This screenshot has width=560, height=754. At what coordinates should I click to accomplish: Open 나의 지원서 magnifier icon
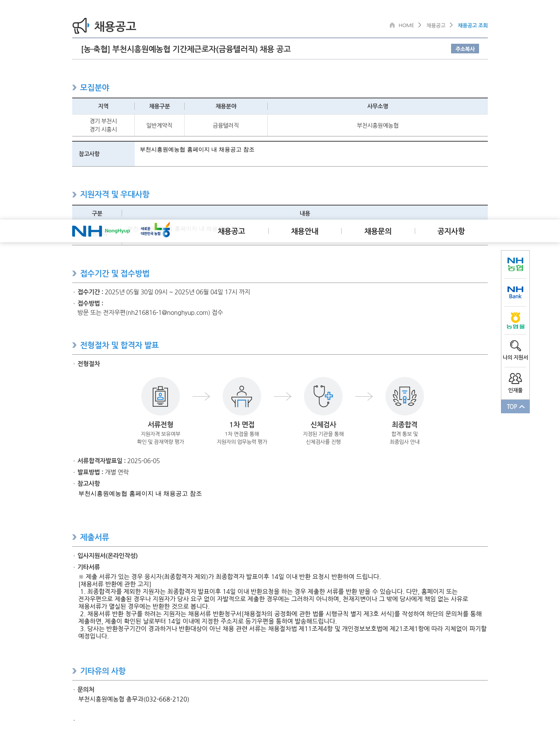(515, 346)
